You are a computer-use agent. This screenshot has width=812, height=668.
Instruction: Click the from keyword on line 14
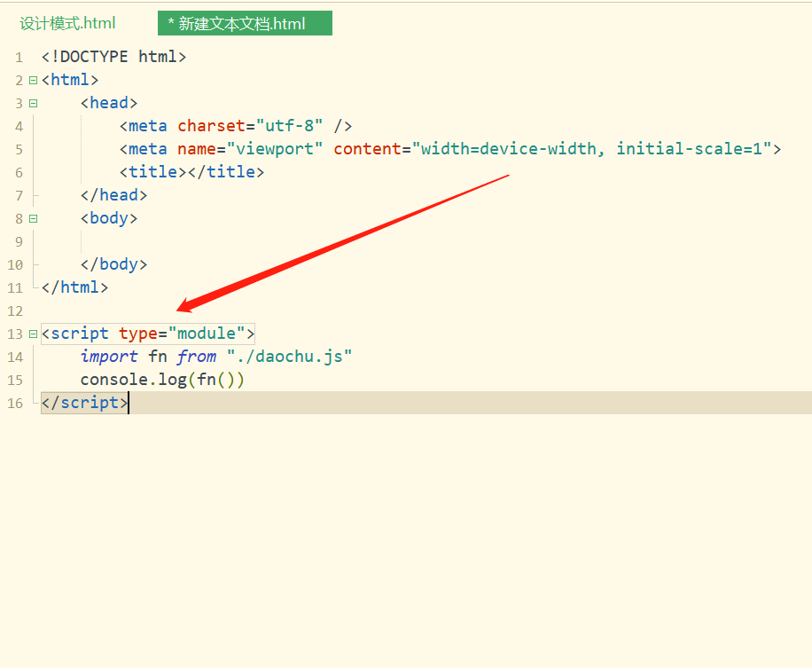(x=196, y=356)
